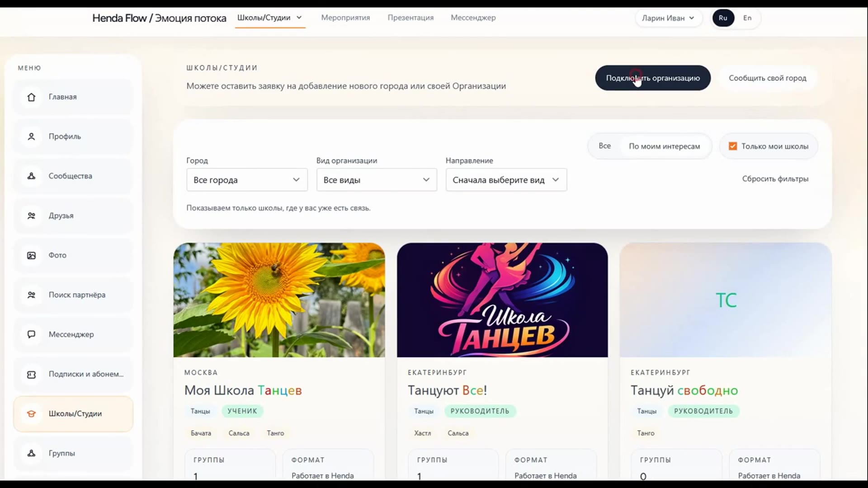The width and height of the screenshot is (868, 488).
Task: Open the Город dropdown showing Все города
Action: pos(247,180)
